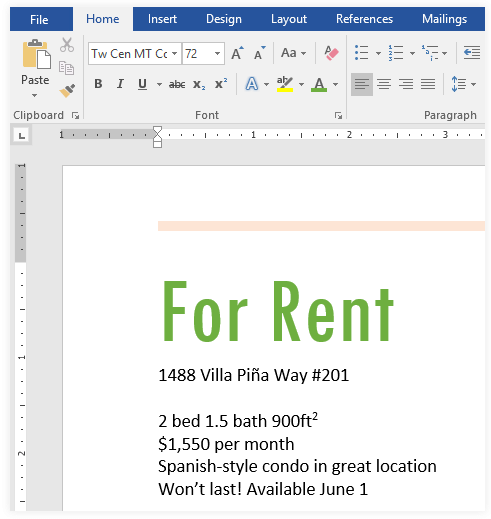Expand bullet library arrow
This screenshot has height=519, width=491.
(378, 53)
